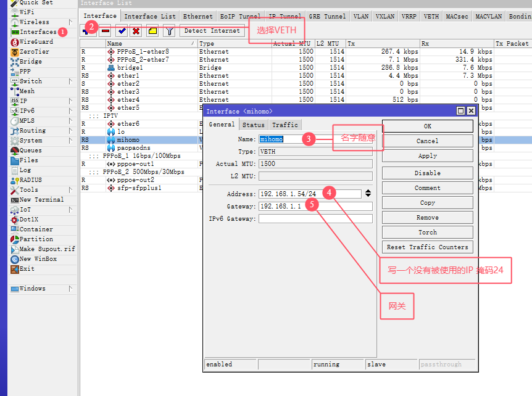Click the Gateway input field
The width and height of the screenshot is (532, 396).
coord(315,207)
